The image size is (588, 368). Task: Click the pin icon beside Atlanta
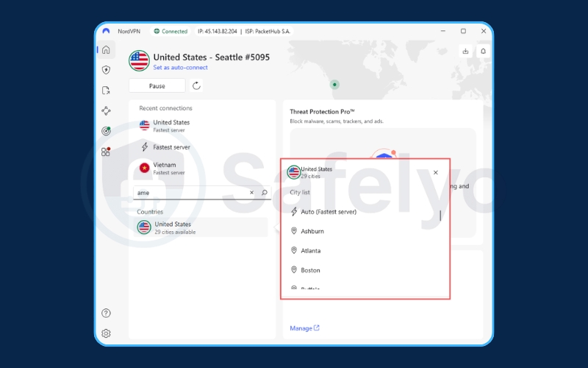[294, 250]
